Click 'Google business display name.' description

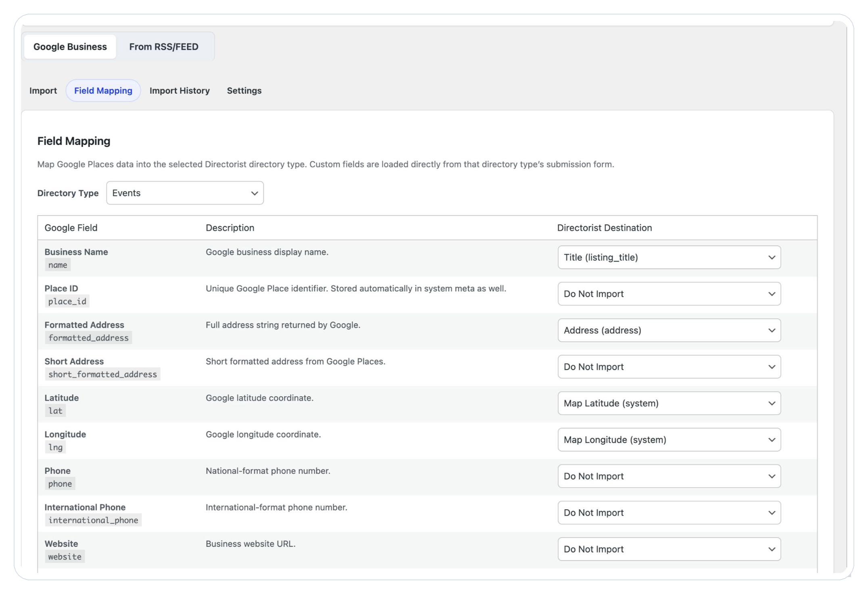pos(267,252)
